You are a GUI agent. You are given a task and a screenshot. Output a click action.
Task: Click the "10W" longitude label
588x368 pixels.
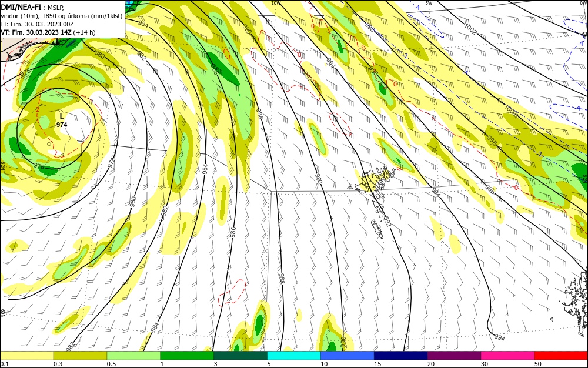(276, 3)
